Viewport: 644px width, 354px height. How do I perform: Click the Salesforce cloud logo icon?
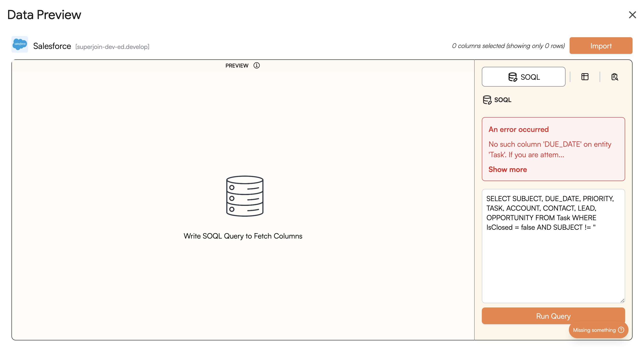click(x=20, y=44)
